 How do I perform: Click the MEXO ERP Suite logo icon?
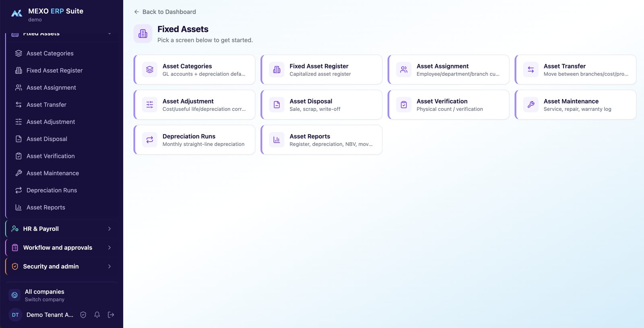[x=17, y=14]
